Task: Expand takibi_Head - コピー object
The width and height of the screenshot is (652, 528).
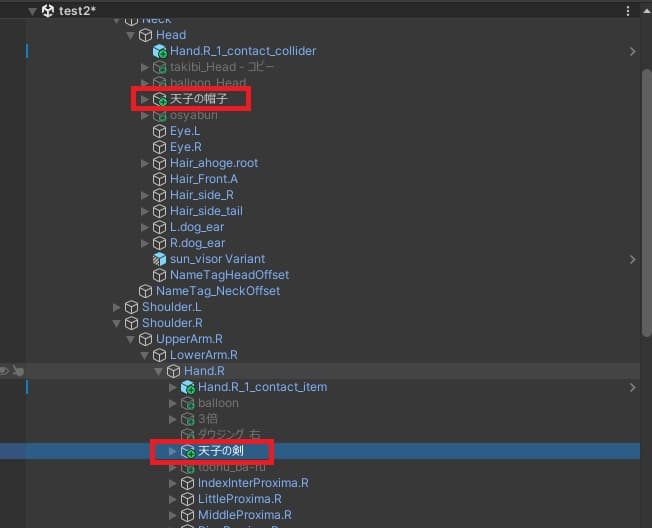Action: [x=144, y=67]
